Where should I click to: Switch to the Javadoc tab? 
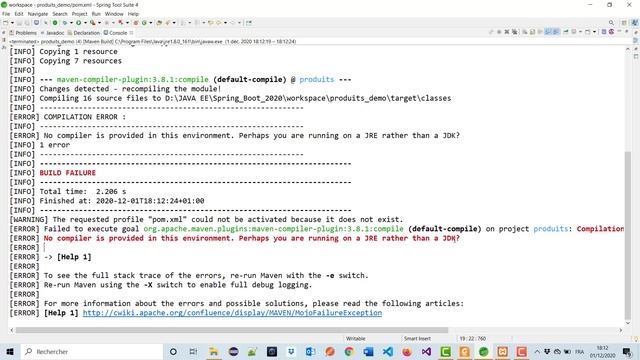(52, 33)
